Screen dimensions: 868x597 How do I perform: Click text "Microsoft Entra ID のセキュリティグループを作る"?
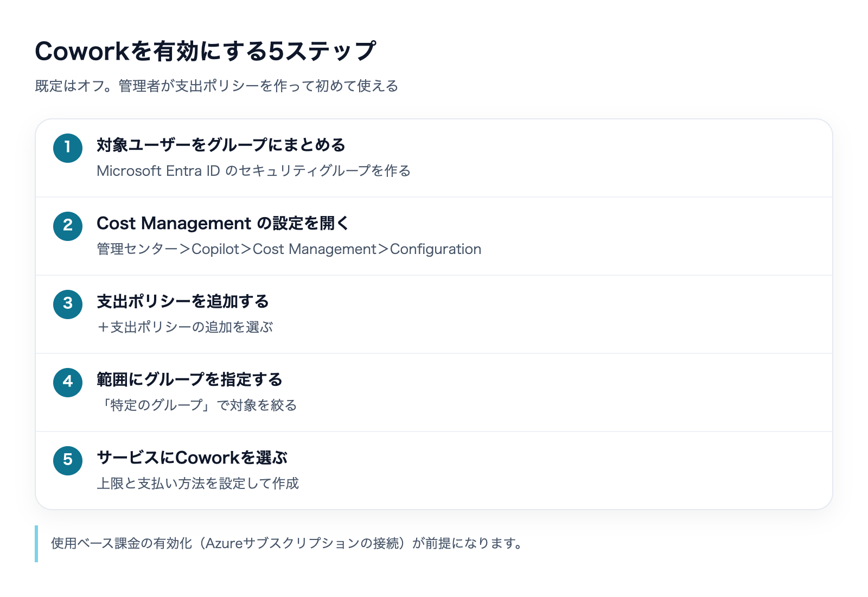click(253, 171)
